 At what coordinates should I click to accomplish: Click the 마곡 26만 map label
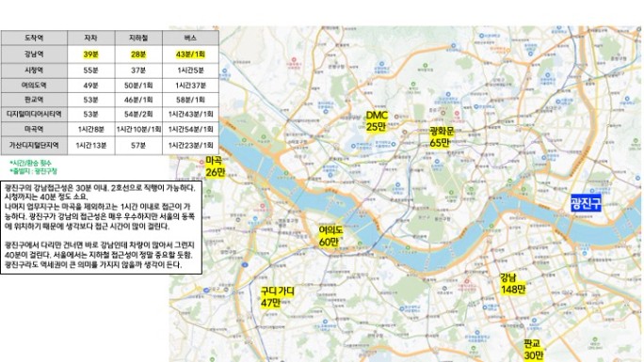(216, 166)
